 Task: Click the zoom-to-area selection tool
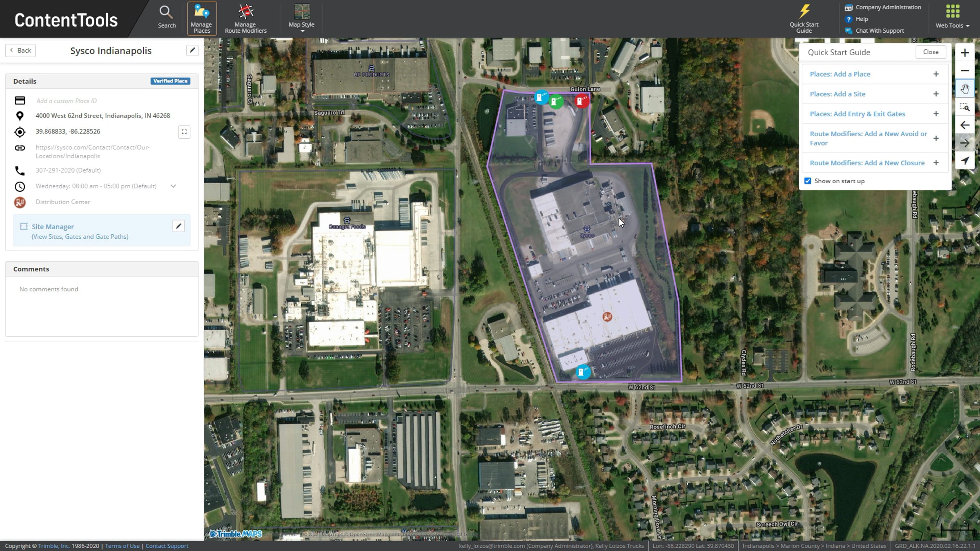(964, 107)
